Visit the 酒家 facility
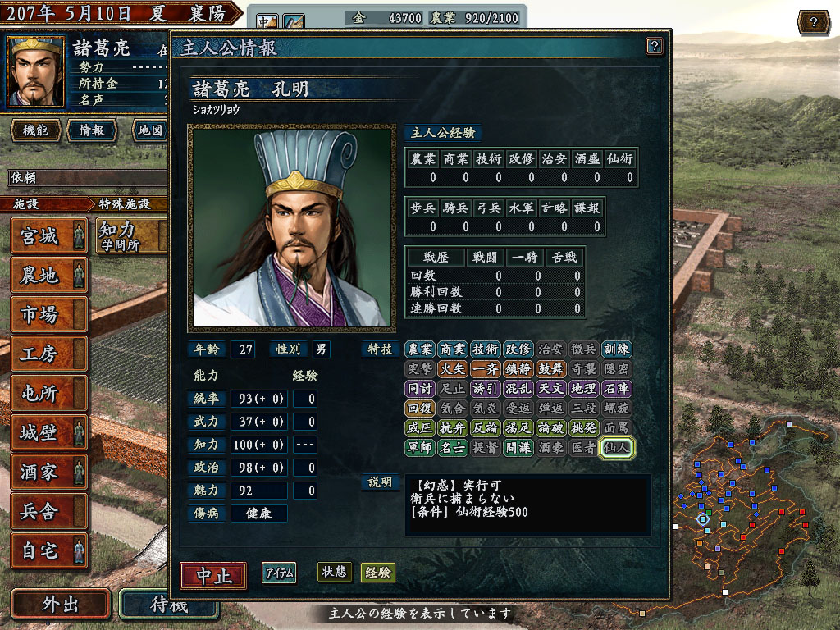Viewport: 840px width, 630px height. click(x=48, y=472)
